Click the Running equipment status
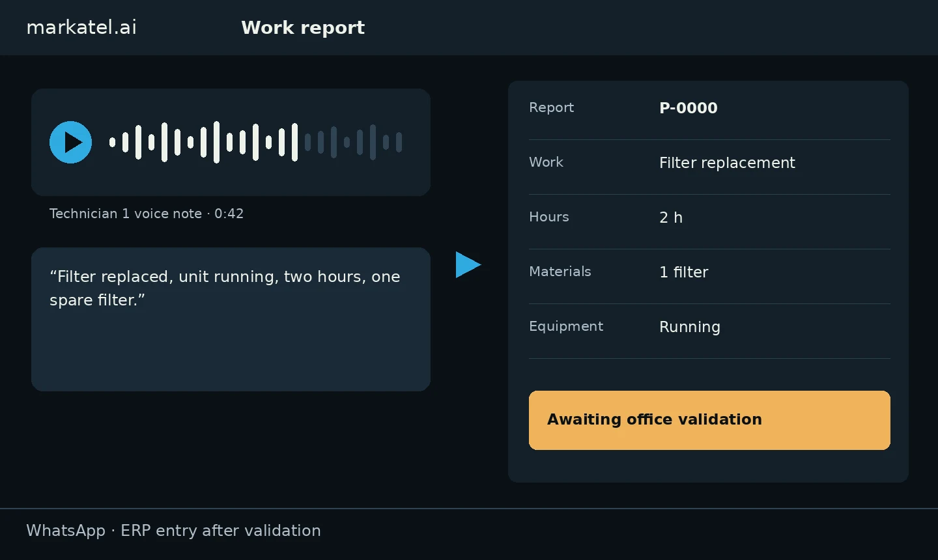Image resolution: width=938 pixels, height=560 pixels. tap(690, 327)
